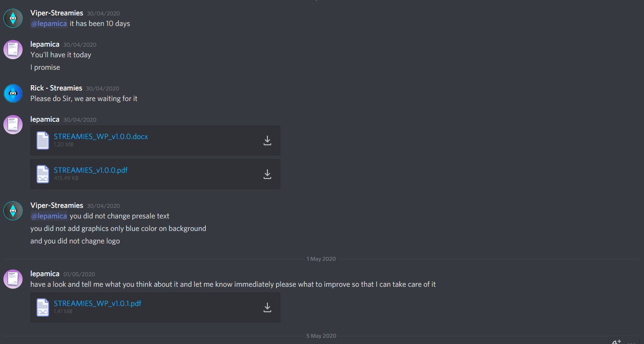Download STREAMIES_v1.0.0.pdf via download icon
Viewport: 644px width, 344px height.
tap(267, 174)
